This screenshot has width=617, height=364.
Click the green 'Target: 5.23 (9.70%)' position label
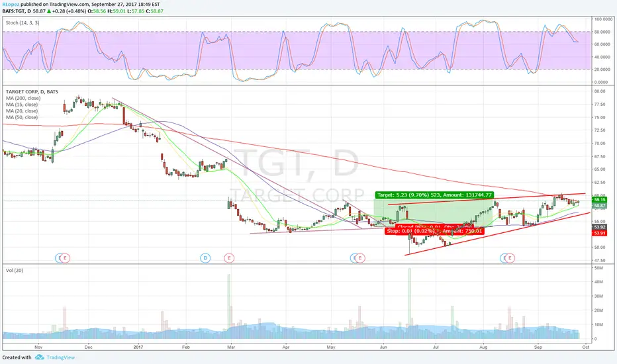click(434, 195)
